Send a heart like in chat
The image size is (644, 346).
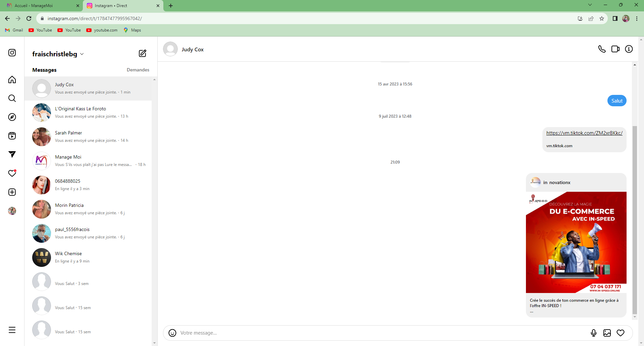coord(621,333)
